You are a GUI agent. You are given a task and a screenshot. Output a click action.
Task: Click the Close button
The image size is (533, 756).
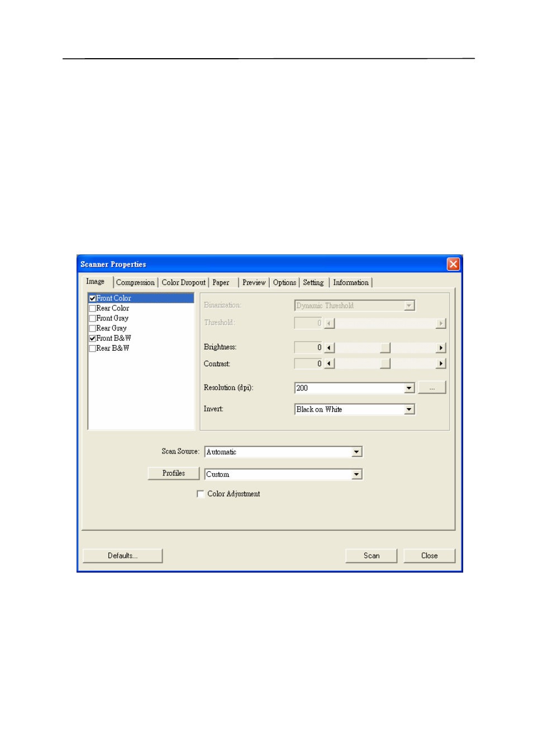[430, 556]
